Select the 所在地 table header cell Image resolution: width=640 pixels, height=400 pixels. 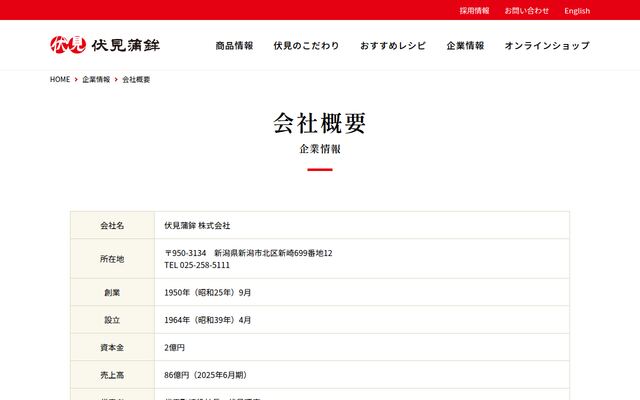113,259
